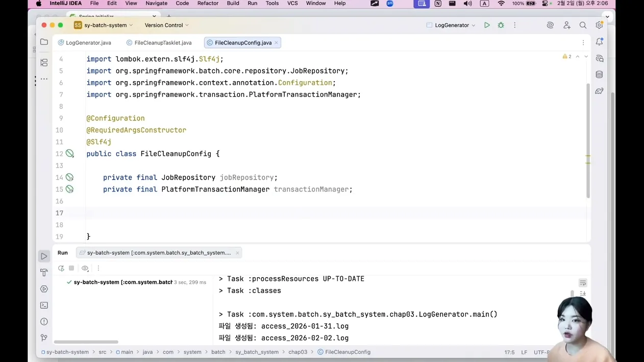
Task: Click the main breadcrumb folder
Action: click(x=124, y=352)
